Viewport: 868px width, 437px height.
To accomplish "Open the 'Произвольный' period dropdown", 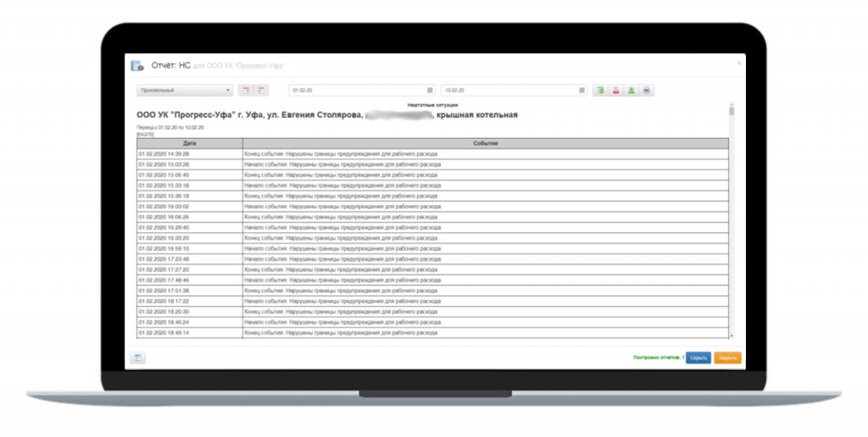I will tap(185, 90).
